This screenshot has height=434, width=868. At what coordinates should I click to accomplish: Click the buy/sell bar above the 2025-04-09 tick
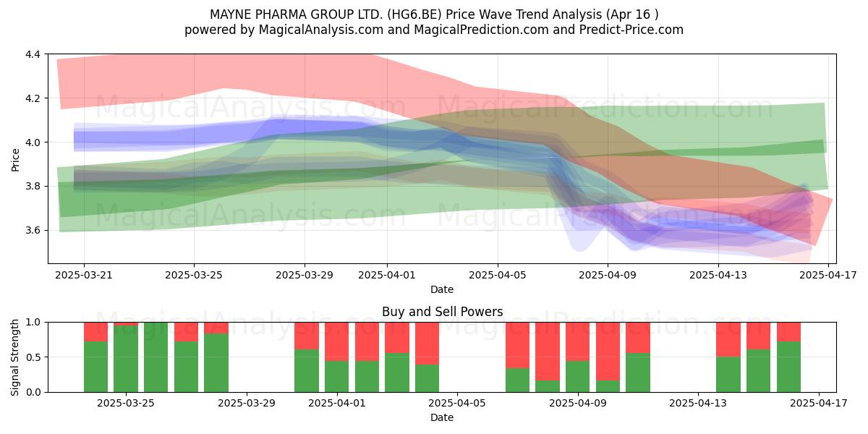click(x=578, y=357)
